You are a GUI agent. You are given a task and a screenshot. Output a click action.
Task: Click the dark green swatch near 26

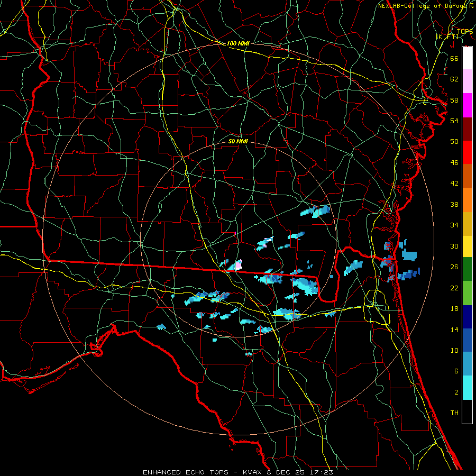(x=467, y=269)
